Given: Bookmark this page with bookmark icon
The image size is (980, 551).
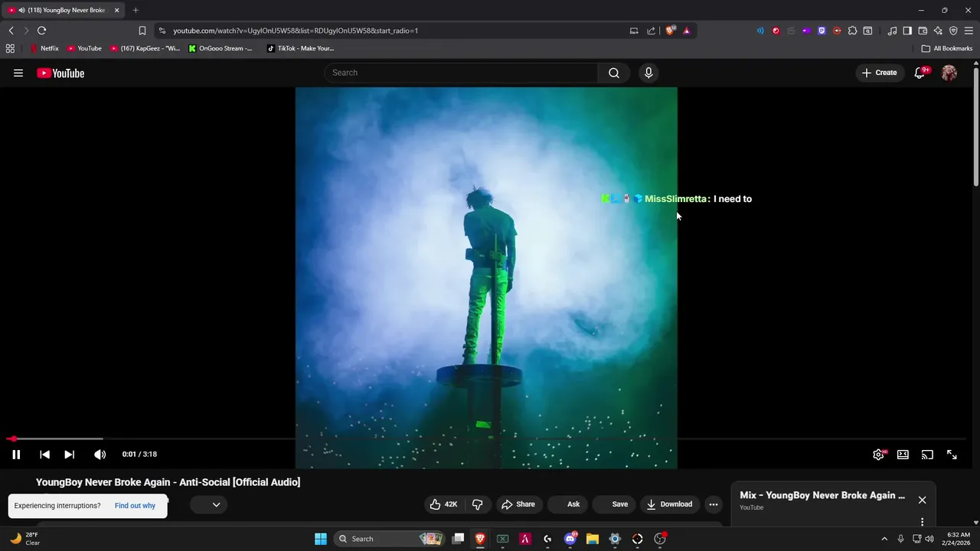Looking at the screenshot, I should 142,31.
